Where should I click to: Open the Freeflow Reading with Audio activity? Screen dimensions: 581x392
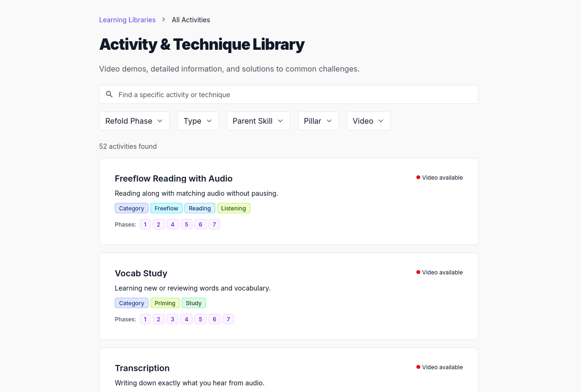174,179
